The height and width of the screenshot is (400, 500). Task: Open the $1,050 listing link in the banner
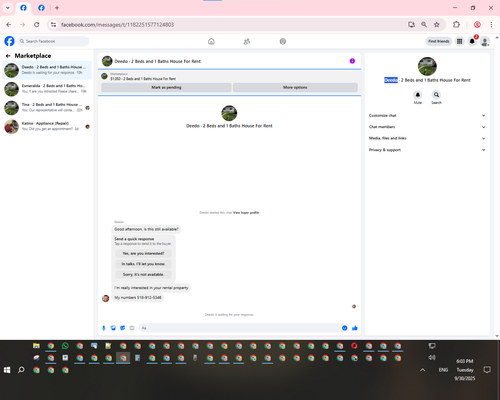coord(143,79)
